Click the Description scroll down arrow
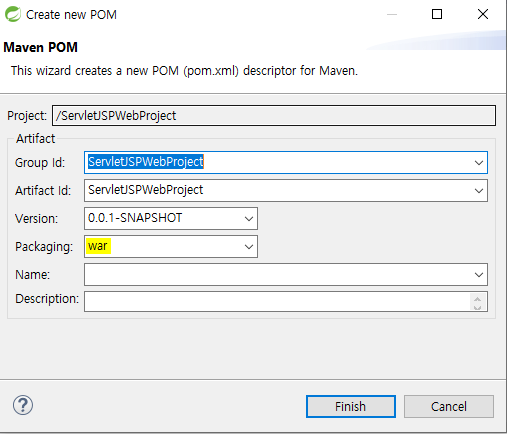 pos(477,307)
